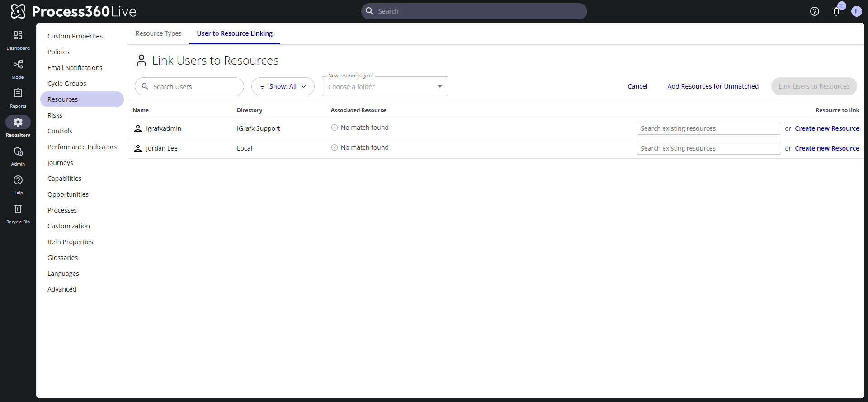Open the Show: All filter dropdown
Viewport: 868px width, 402px height.
[x=283, y=86]
